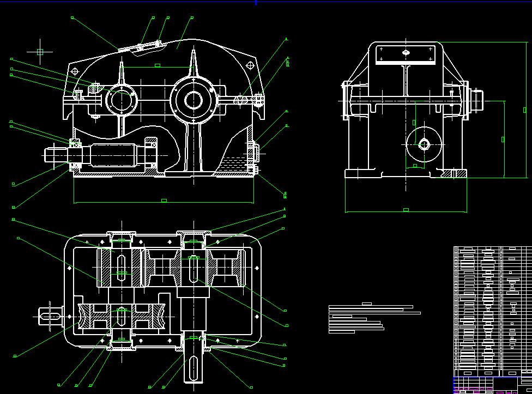Click the title block below the parts list
Image resolution: width=532 pixels, height=394 pixels.
(x=493, y=385)
